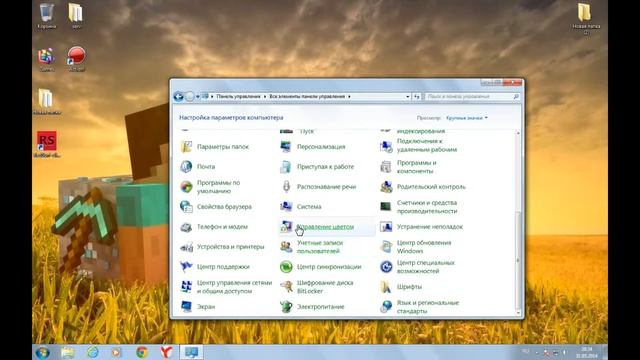Open the address bar history dropdown arrow
The image size is (640, 360).
tap(407, 97)
